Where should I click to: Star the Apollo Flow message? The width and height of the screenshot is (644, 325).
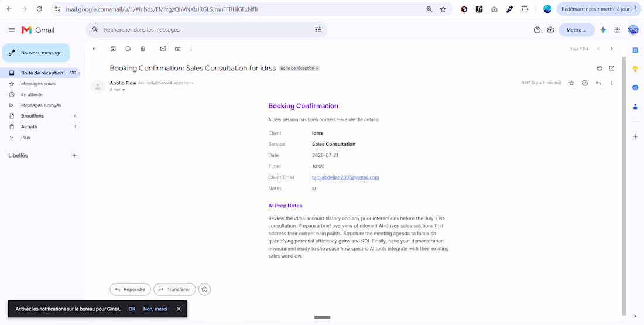571,83
